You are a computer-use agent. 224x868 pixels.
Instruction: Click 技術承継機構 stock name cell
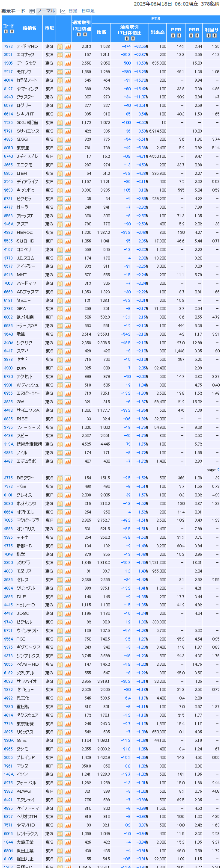tap(29, 444)
